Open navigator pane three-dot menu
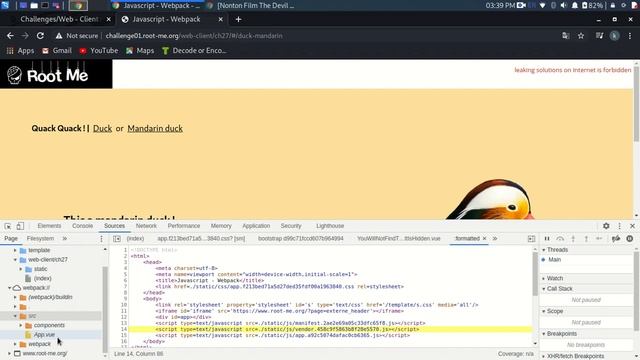The width and height of the screenshot is (640, 360). coord(101,238)
